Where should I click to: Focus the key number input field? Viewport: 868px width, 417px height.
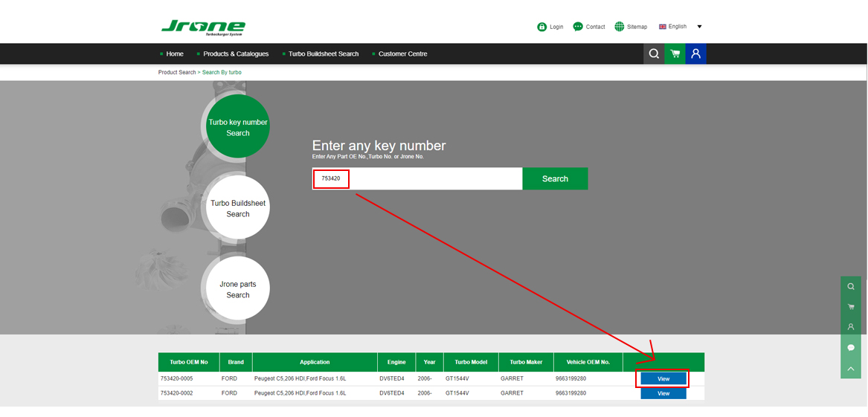[417, 178]
